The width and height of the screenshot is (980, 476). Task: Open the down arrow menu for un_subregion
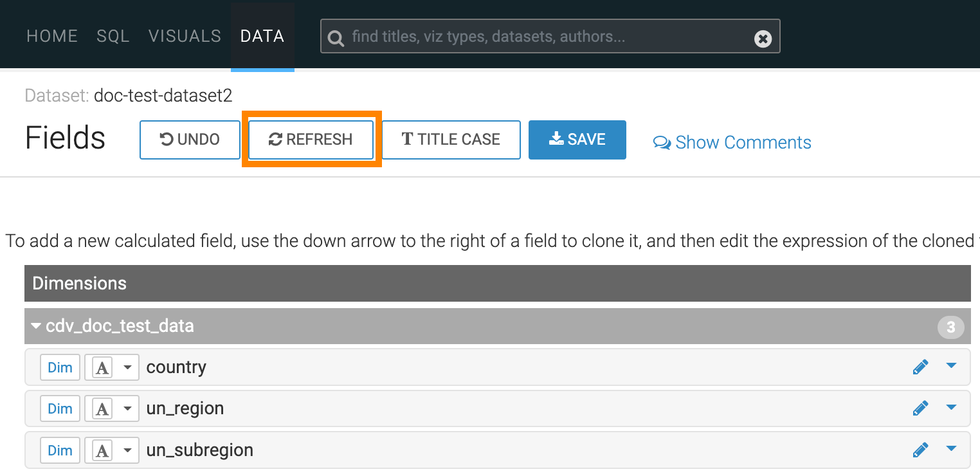[x=952, y=449]
